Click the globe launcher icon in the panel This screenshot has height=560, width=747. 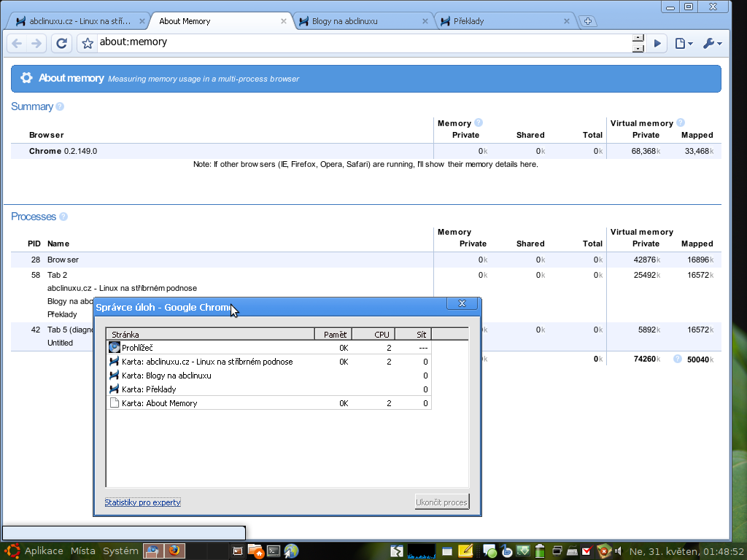(291, 551)
